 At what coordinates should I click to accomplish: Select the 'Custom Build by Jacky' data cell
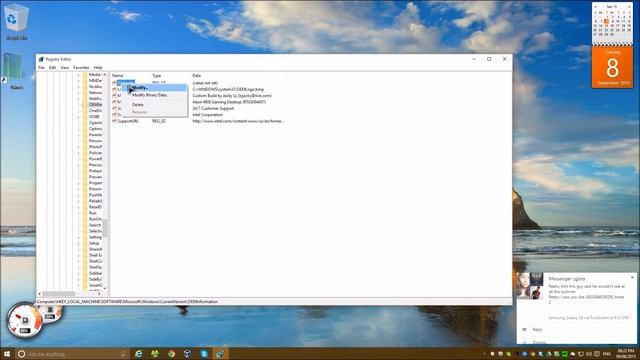232,96
